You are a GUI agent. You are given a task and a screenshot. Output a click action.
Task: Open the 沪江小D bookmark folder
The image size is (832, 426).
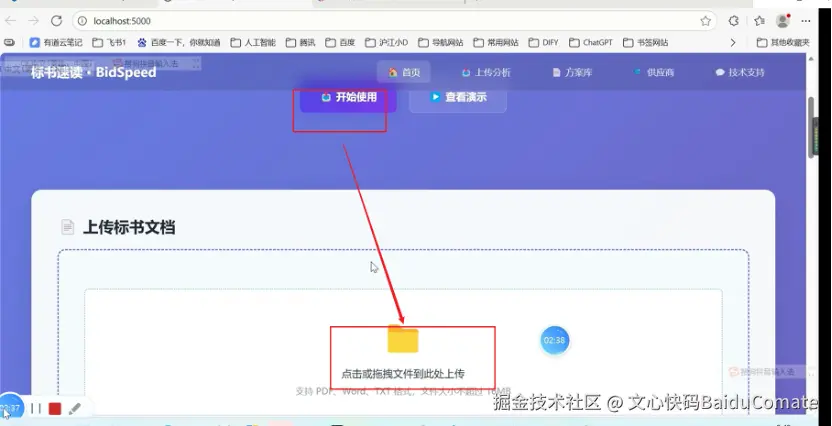(x=387, y=42)
